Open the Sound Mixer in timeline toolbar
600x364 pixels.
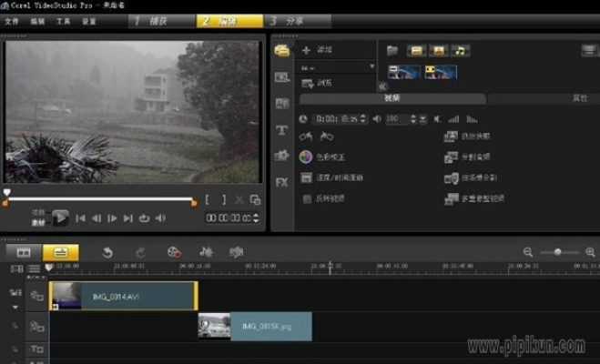(206, 252)
